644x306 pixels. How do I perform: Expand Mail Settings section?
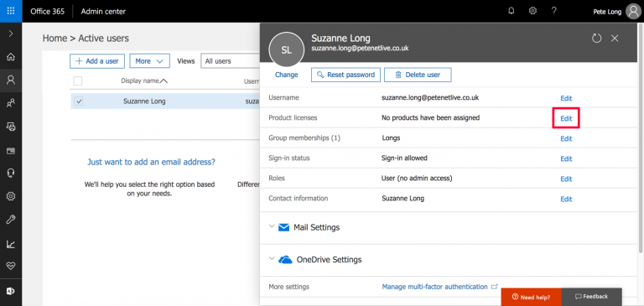tap(272, 226)
